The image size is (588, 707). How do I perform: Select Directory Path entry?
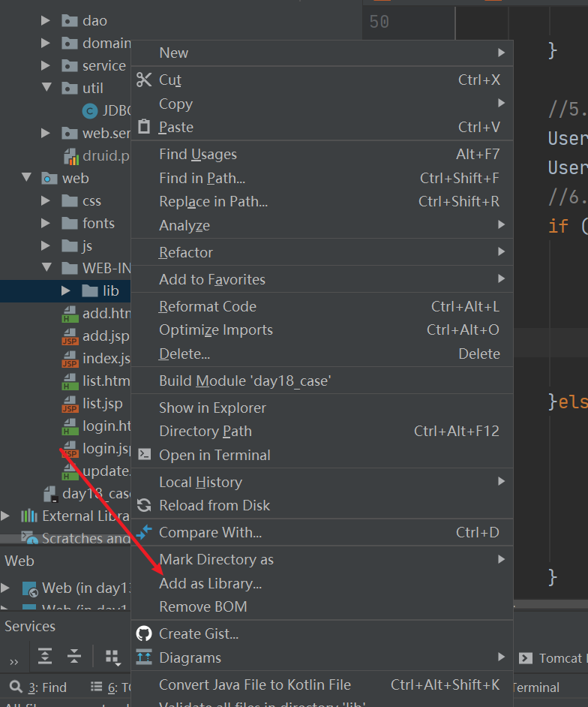(322, 431)
